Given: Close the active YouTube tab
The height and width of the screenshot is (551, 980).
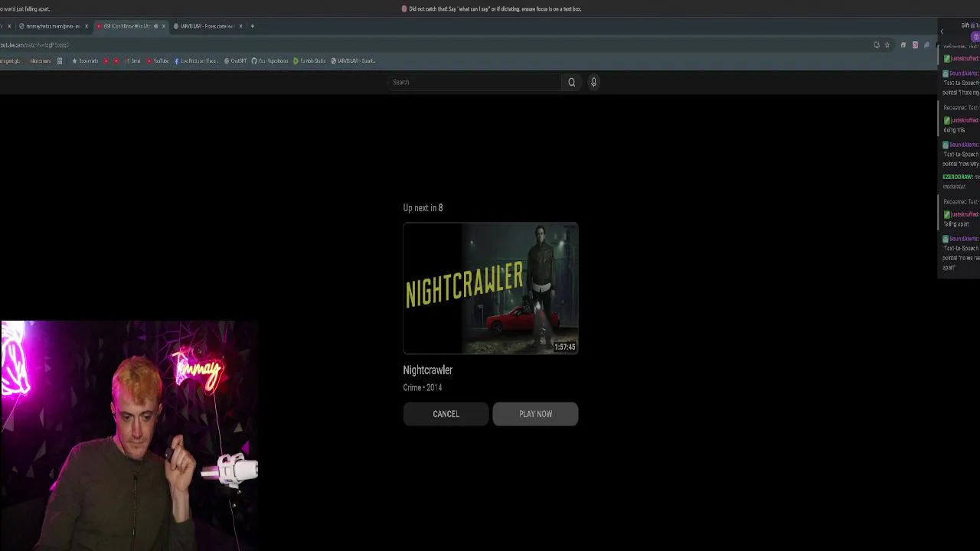Looking at the screenshot, I should coord(163,26).
